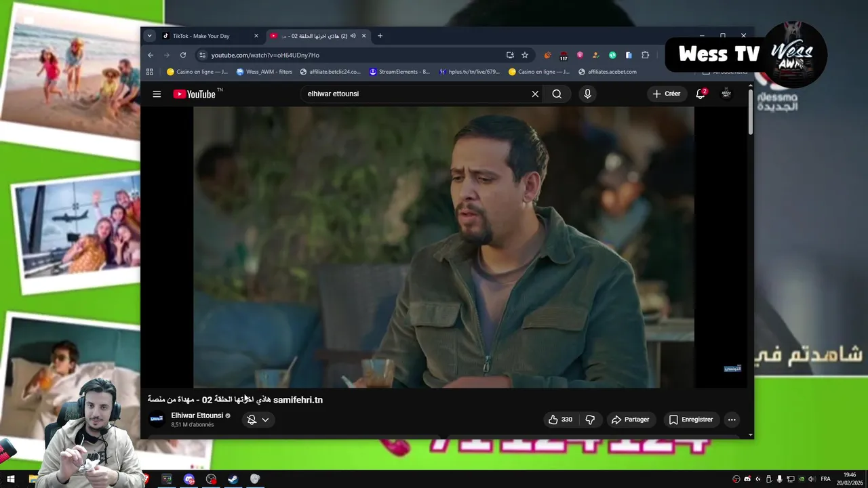Close the TikTok tab
868x488 pixels.
[x=256, y=36]
